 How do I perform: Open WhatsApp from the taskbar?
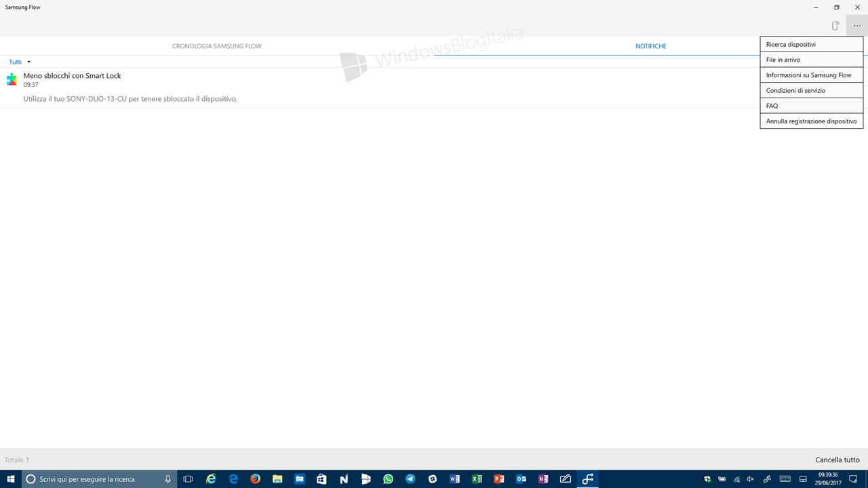388,479
